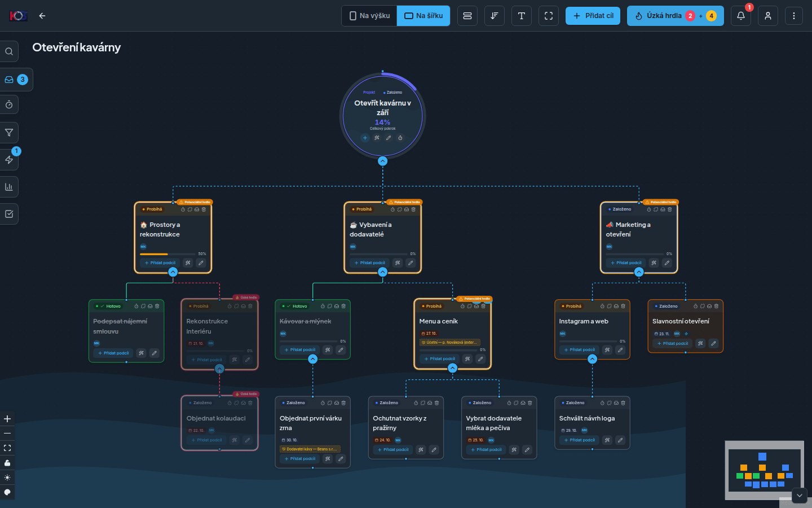Click the minimap thumbnail
This screenshot has height=508, width=812.
pos(764,470)
